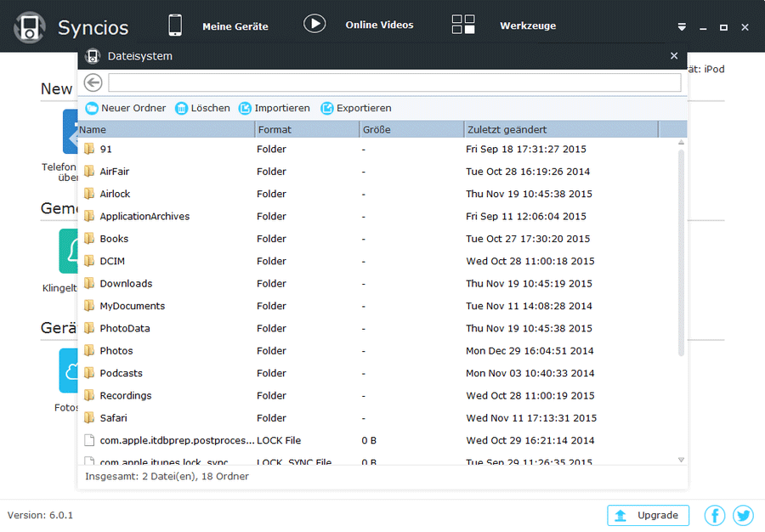The image size is (765, 532).
Task: Sort by Format column header
Action: click(x=307, y=130)
